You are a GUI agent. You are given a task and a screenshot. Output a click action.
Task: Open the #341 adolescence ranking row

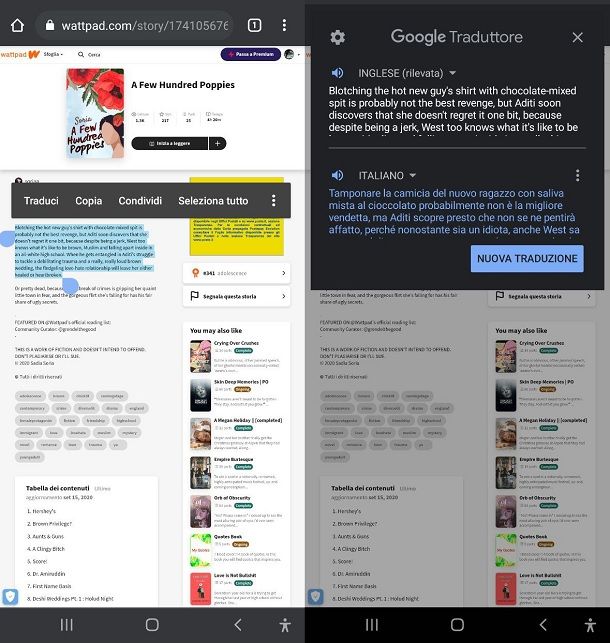237,273
